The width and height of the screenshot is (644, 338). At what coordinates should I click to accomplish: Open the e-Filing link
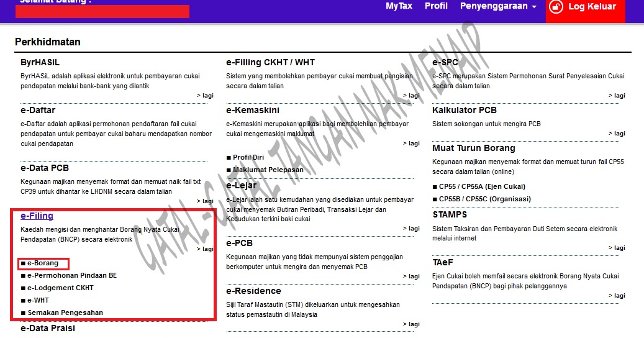[37, 216]
